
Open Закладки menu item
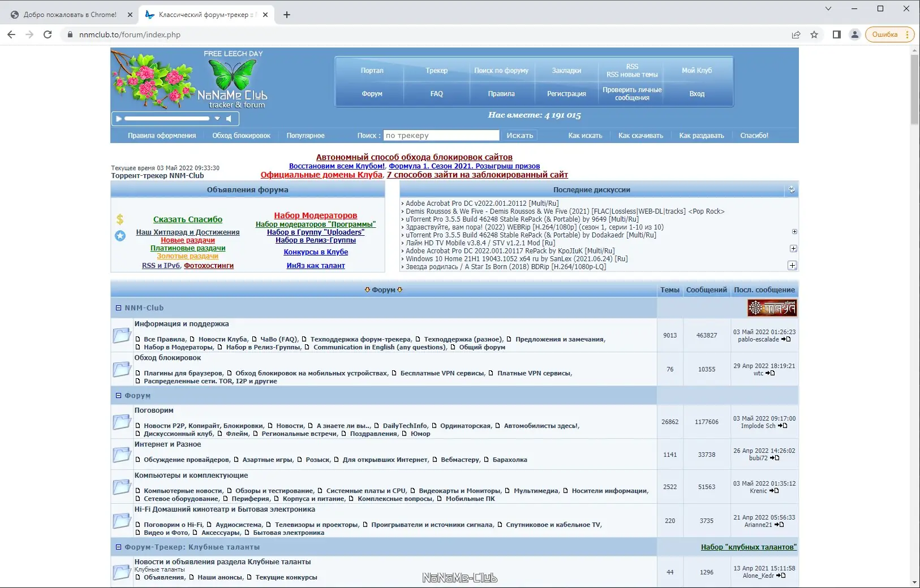[566, 71]
